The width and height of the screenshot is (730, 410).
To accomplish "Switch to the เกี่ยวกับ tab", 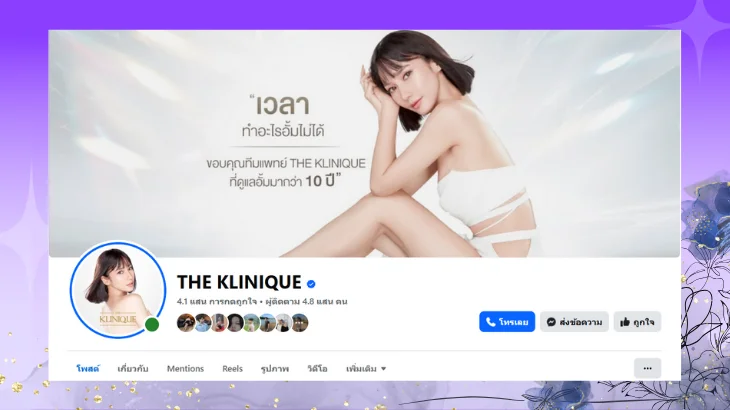I will [133, 369].
